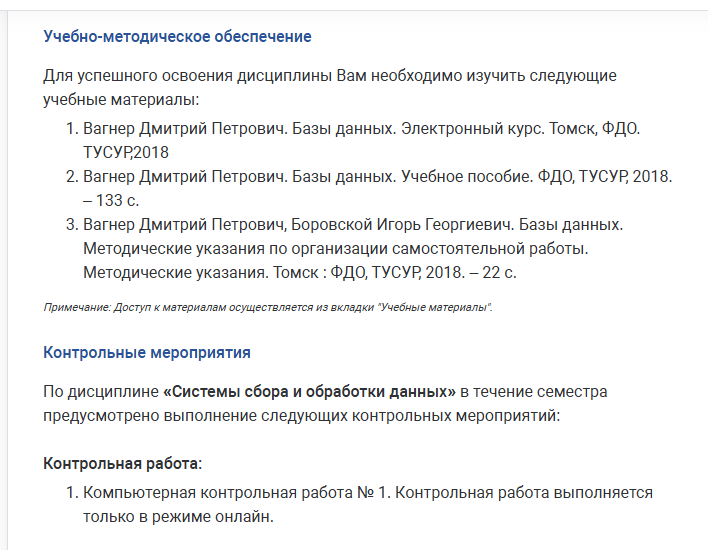Click the text ТУСУР,2018 in first entry

(x=126, y=153)
